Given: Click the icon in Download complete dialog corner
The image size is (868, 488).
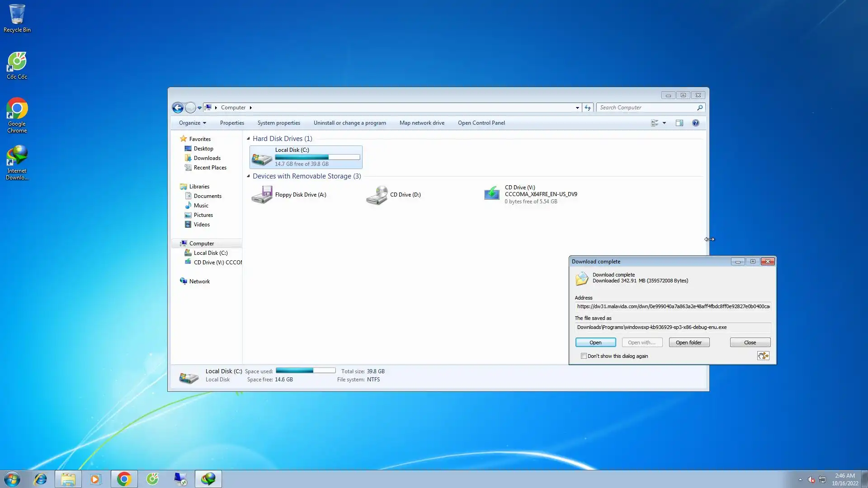Looking at the screenshot, I should 763,356.
